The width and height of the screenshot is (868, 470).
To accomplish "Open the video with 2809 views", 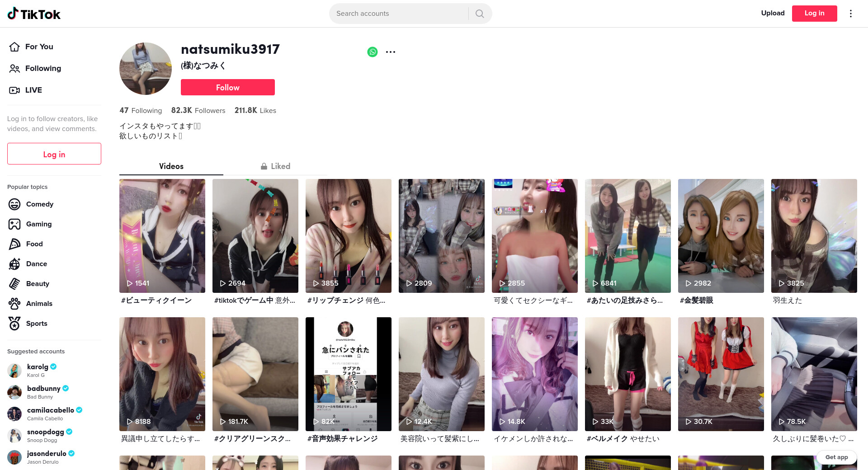I will pyautogui.click(x=442, y=236).
